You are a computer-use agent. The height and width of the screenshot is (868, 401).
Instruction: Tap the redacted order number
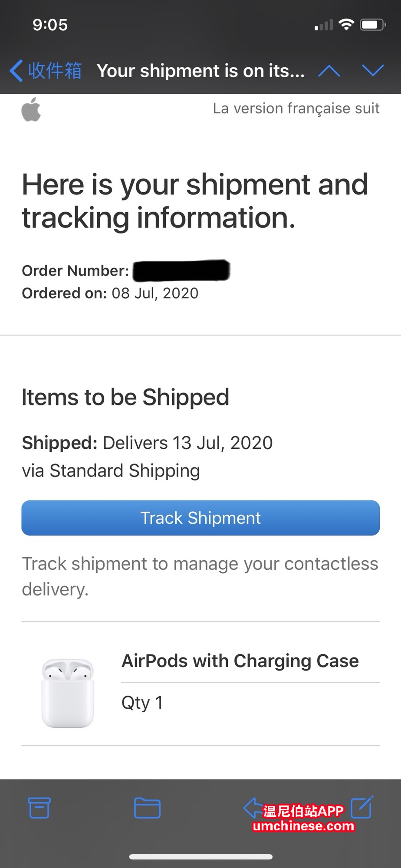point(181,270)
